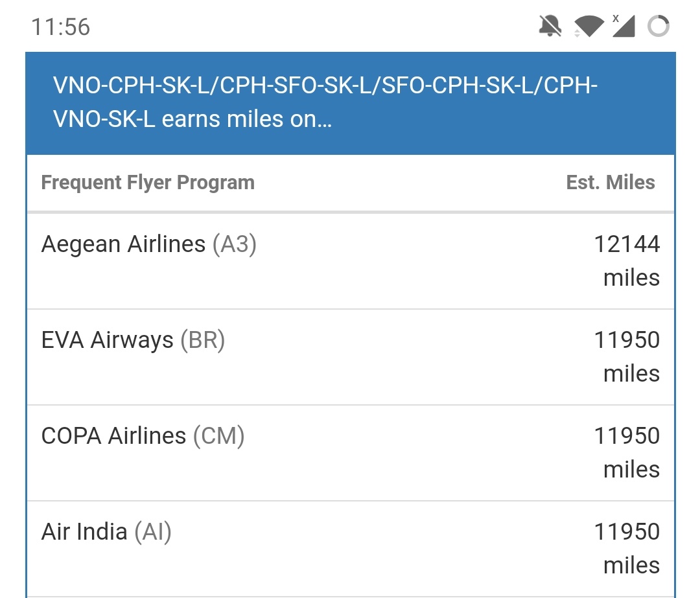Tap the cellular signal icon
This screenshot has width=700, height=598.
624,26
